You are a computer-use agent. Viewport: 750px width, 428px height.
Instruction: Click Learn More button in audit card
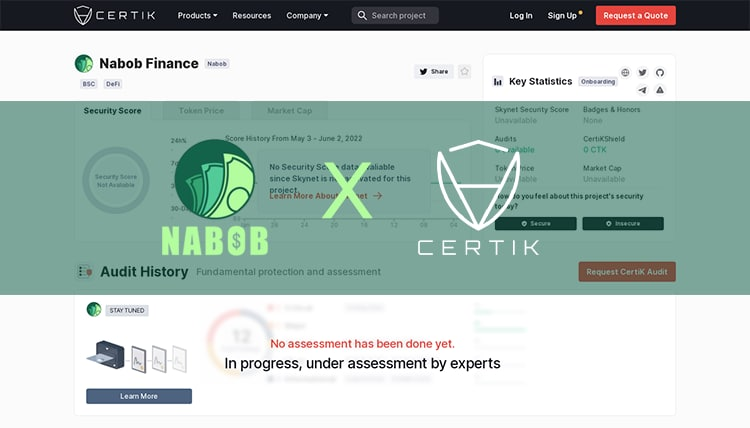pyautogui.click(x=139, y=396)
